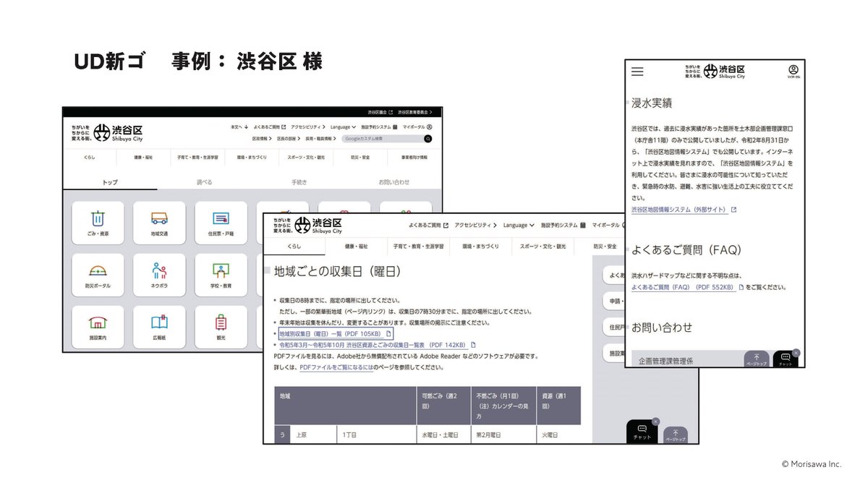The image size is (868, 488).
Task: Open the 渋谷区資源とごみの収集日一覧表 PDF 142KB link
Action: [x=377, y=345]
